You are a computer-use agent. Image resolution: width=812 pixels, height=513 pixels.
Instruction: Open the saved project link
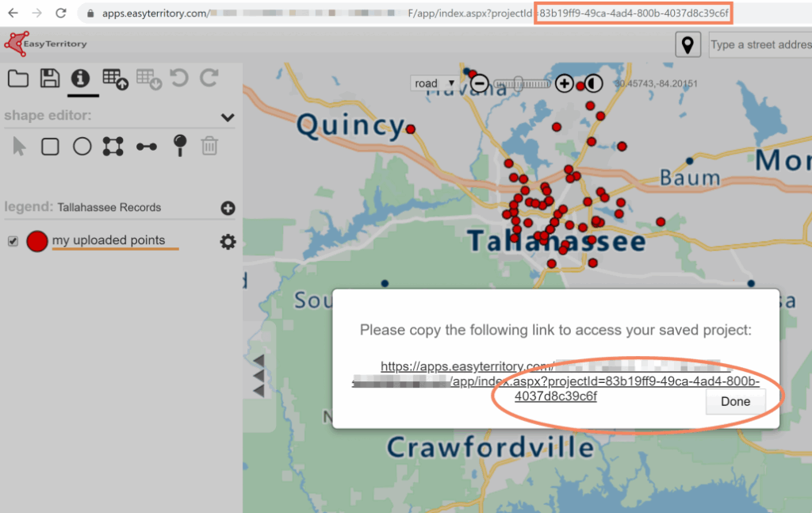click(555, 381)
